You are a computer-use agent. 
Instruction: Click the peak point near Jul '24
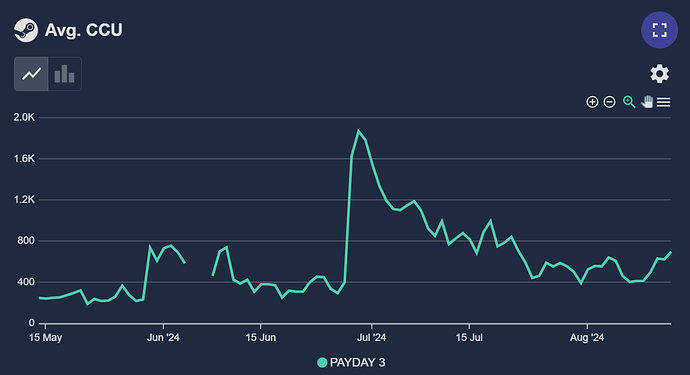coord(359,130)
